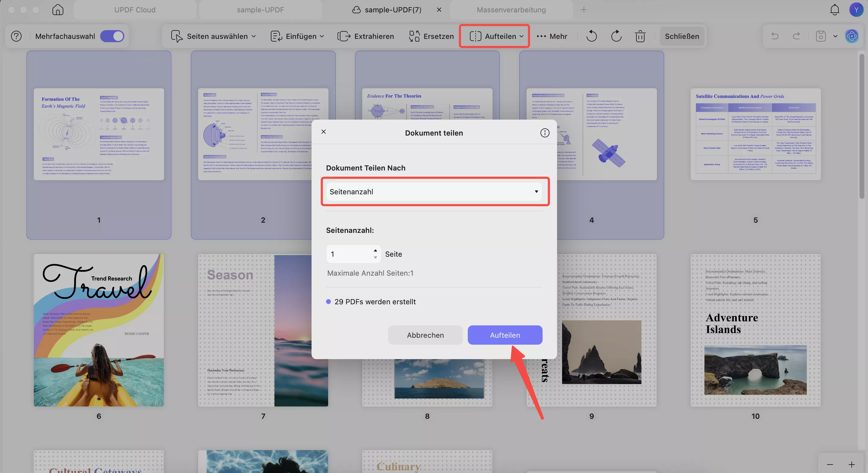Click the Aufteilen confirm button
The image size is (868, 473).
tap(505, 335)
